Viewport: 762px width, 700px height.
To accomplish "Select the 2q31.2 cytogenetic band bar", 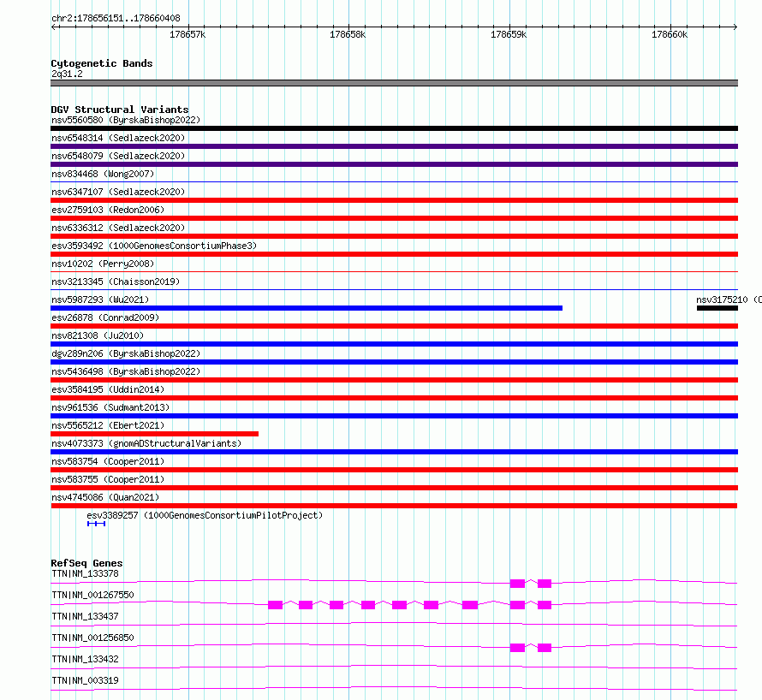I will (x=394, y=83).
